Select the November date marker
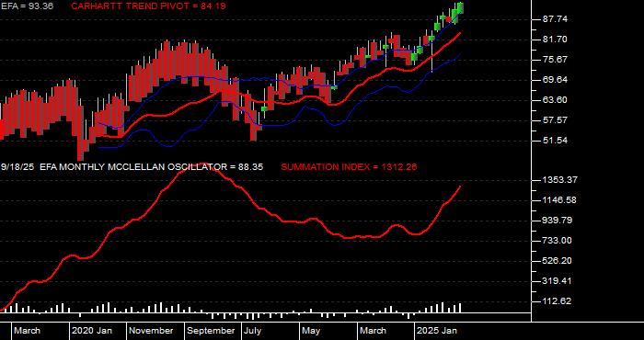The width and height of the screenshot is (644, 340). coord(152,331)
